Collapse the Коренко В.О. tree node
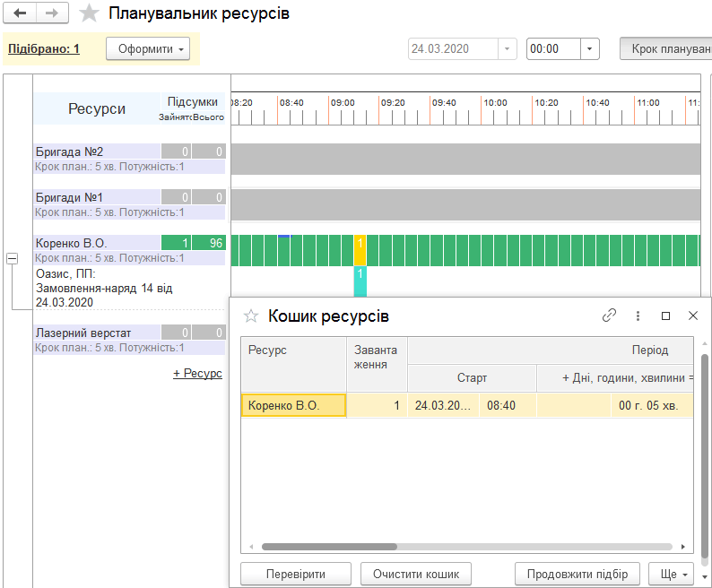Screen dimensions: 712x588 13,259
